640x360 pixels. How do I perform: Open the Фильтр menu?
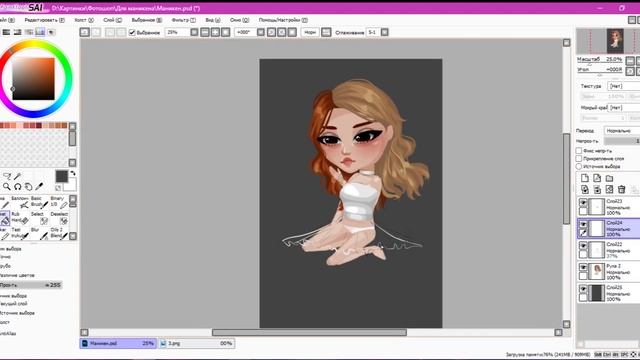coord(183,20)
